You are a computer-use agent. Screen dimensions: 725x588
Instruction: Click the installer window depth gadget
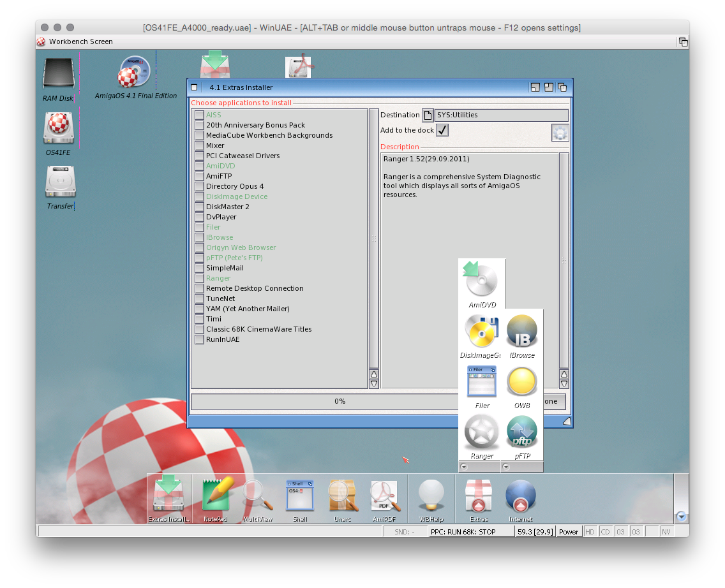tap(562, 87)
